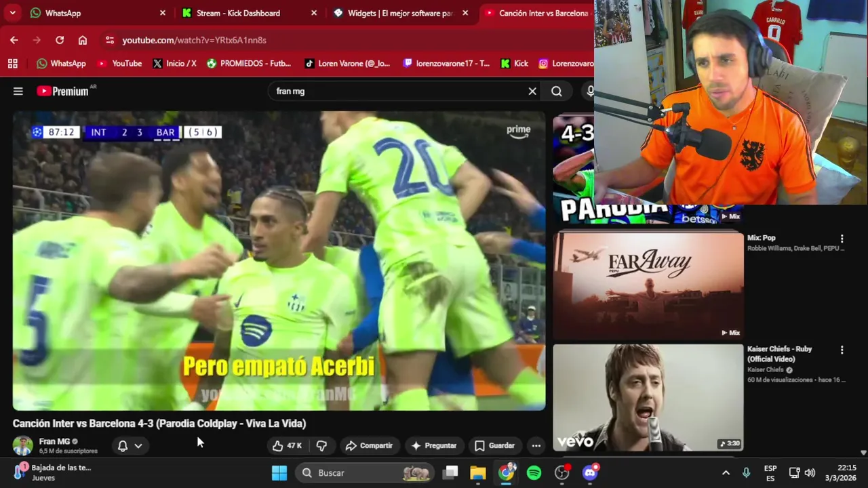The width and height of the screenshot is (868, 488).
Task: Click video title Canción Inter vs Barcelona
Action: coord(159,424)
